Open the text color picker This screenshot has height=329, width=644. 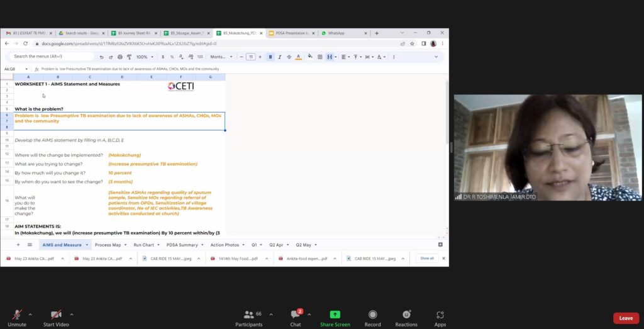[x=299, y=57]
